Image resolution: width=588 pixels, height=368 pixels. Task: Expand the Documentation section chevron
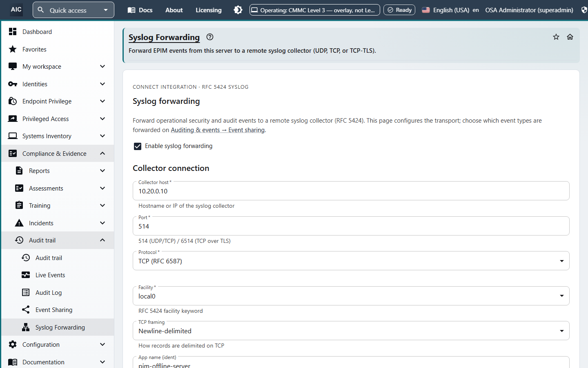[x=102, y=362]
